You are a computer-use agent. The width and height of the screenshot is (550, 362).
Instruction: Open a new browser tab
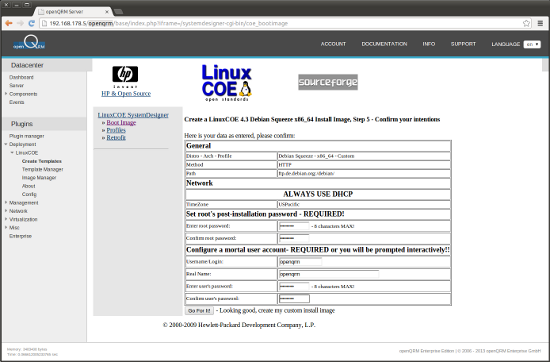point(118,12)
